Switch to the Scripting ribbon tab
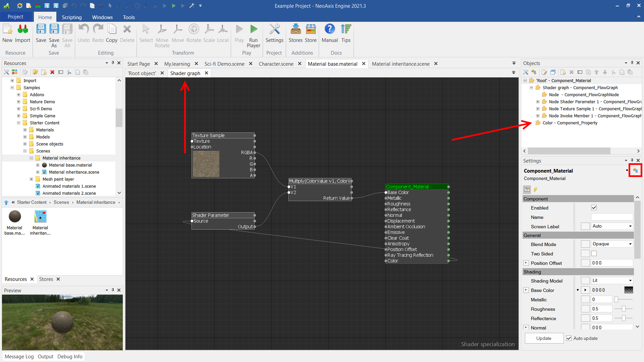The width and height of the screenshot is (644, 362). (71, 17)
